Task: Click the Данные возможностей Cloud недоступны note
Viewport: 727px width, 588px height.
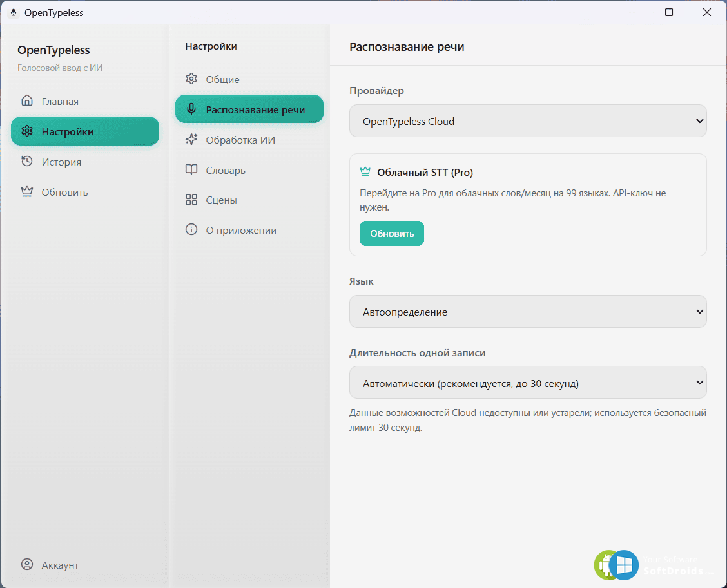Action: 528,420
